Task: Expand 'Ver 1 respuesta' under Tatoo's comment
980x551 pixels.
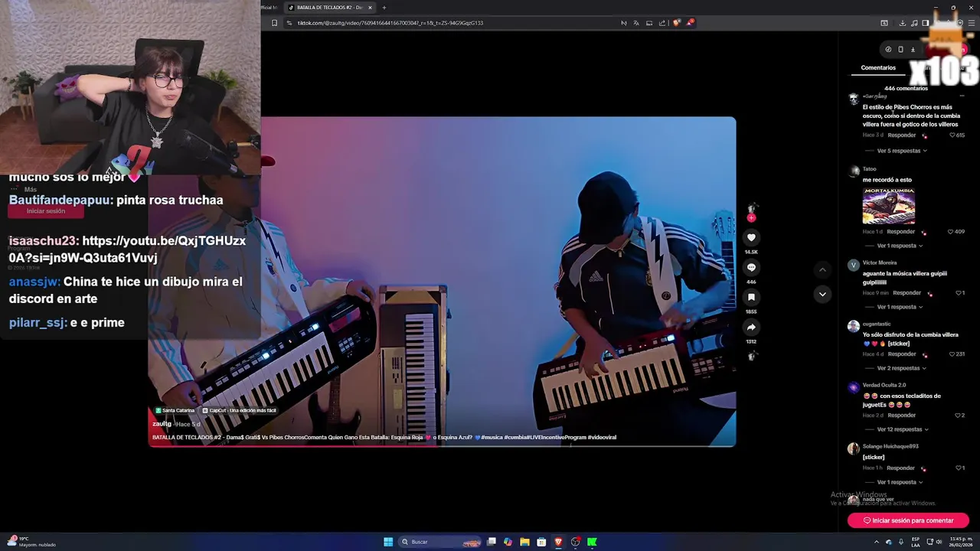Action: tap(900, 246)
